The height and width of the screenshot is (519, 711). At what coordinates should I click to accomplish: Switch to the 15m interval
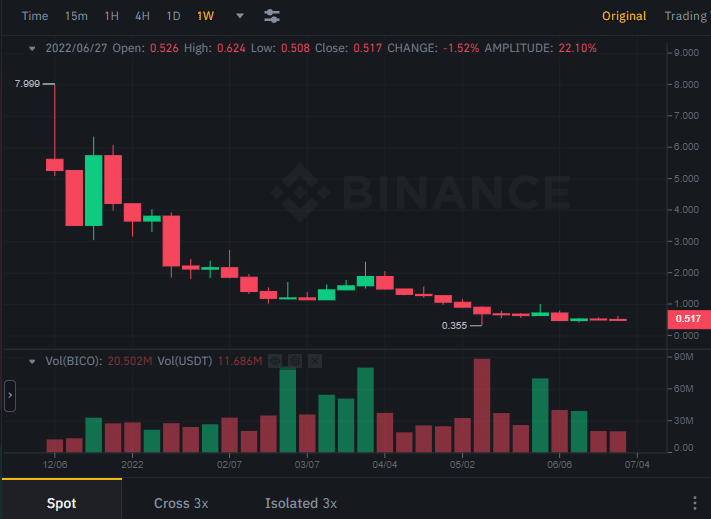[76, 16]
